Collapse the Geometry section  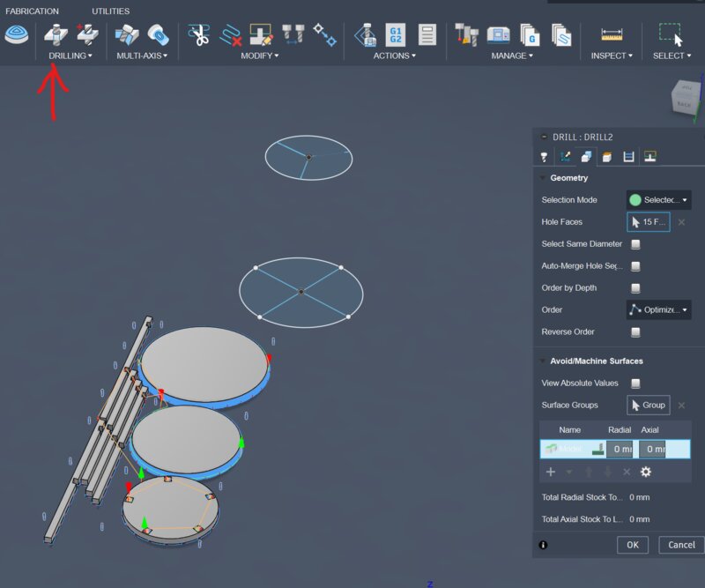click(x=543, y=178)
